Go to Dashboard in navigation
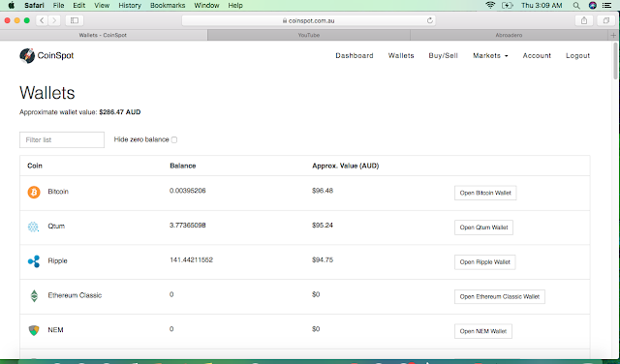Image resolution: width=620 pixels, height=364 pixels. [355, 56]
